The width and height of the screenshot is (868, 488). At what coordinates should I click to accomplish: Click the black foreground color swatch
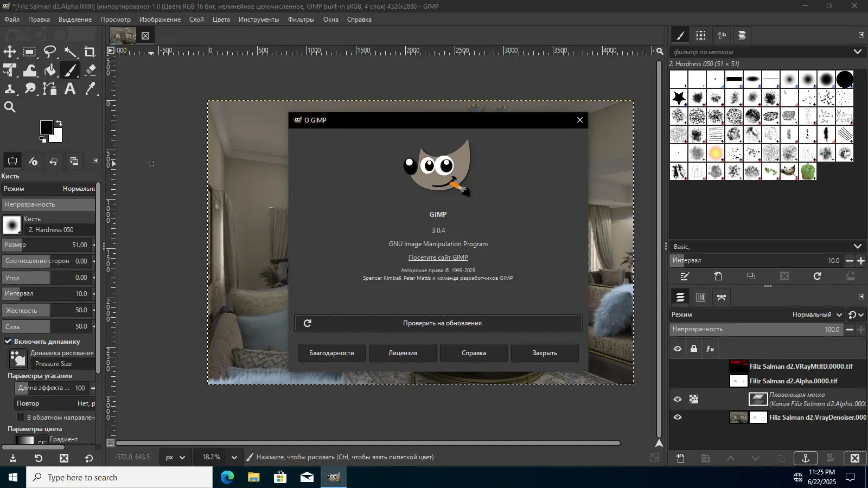point(46,127)
